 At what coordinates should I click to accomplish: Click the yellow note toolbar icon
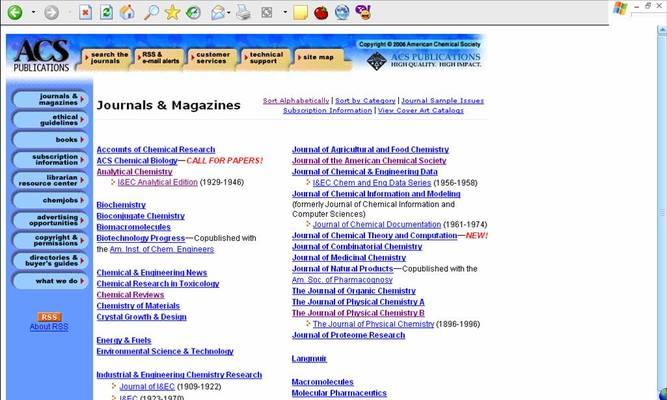[x=300, y=12]
